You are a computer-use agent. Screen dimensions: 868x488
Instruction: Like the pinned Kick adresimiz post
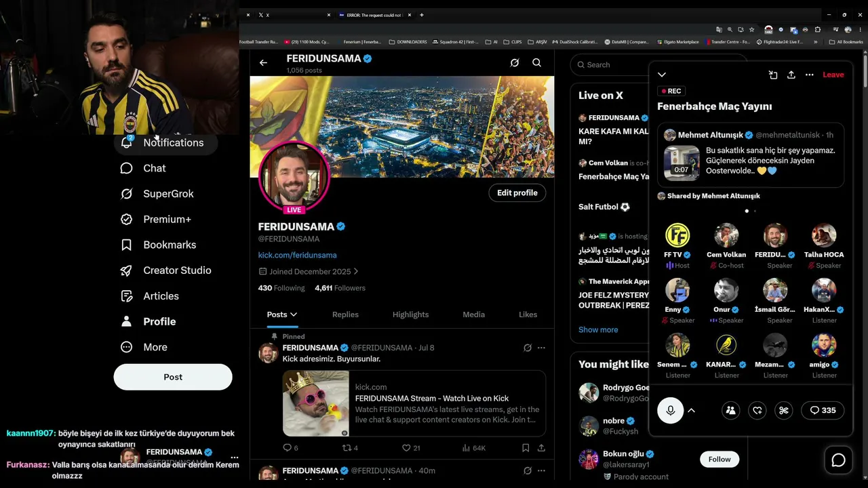411,448
